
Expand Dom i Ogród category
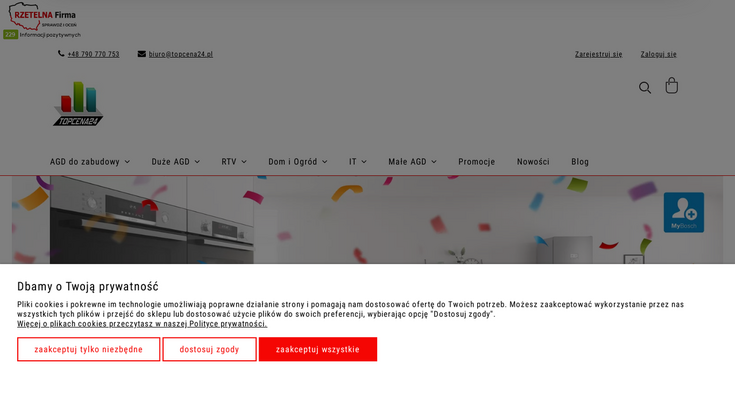click(x=297, y=162)
